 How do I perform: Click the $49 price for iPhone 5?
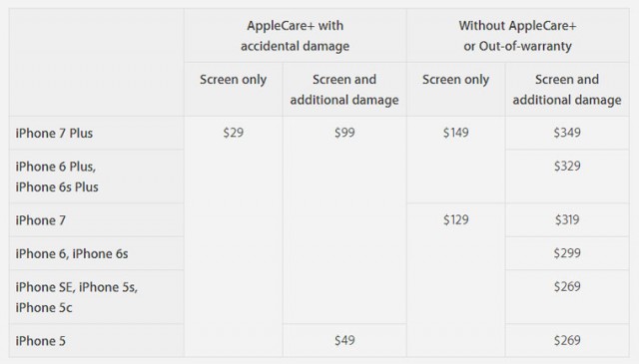tap(344, 340)
